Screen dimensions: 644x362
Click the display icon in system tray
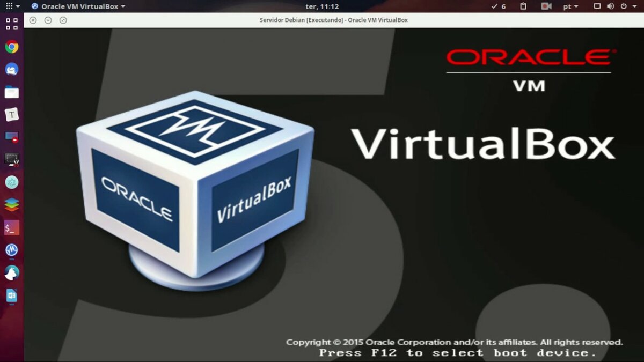click(x=597, y=6)
